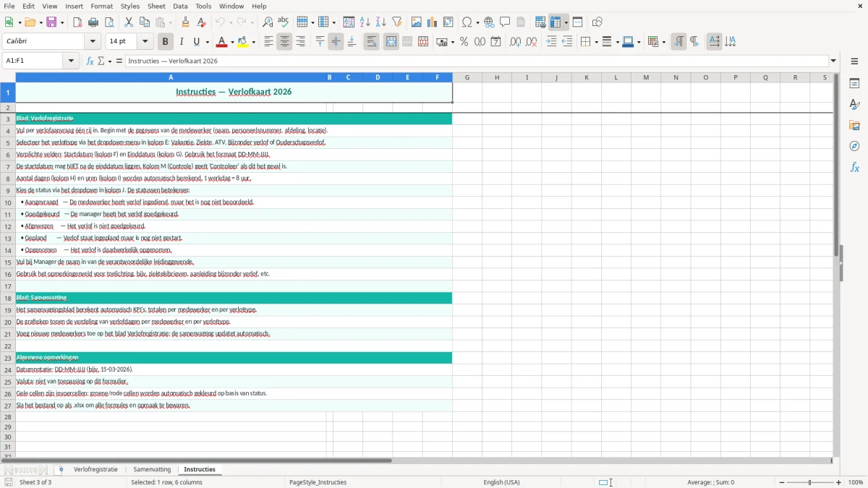Viewport: 868px width, 488px height.
Task: Open Borders dropdown arrow
Action: [595, 42]
